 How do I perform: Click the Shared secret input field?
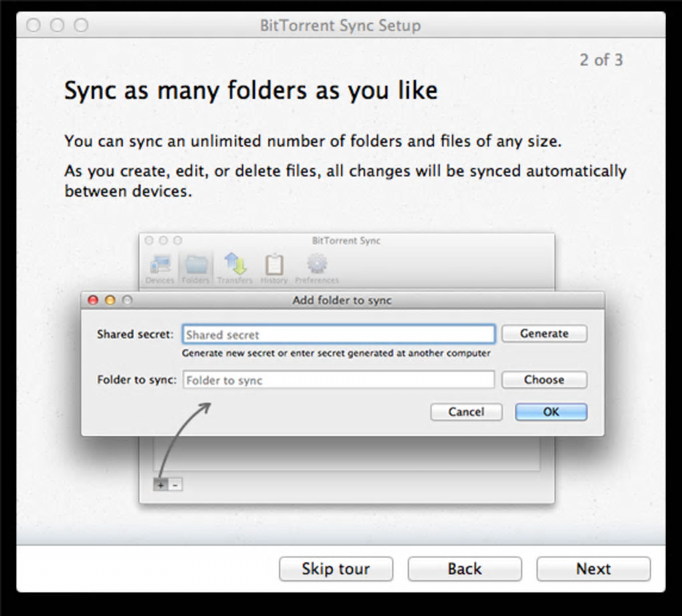(338, 334)
